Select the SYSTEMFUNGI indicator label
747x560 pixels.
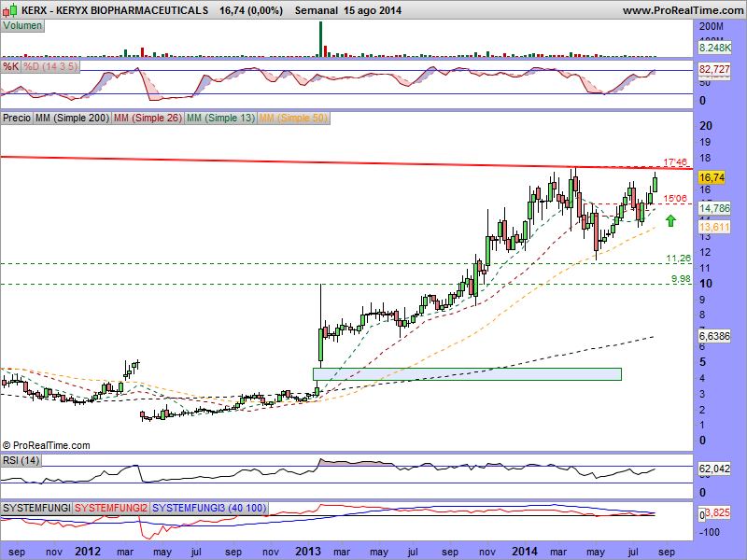tap(36, 508)
